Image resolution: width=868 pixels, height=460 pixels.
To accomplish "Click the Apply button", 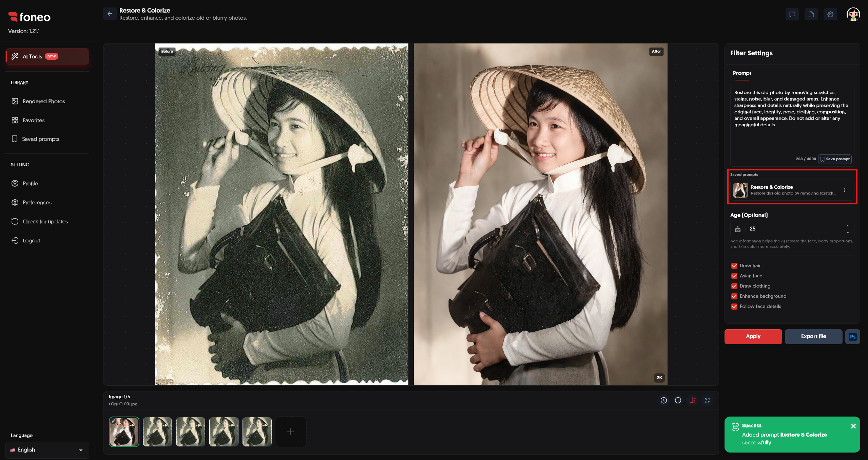I will [753, 336].
